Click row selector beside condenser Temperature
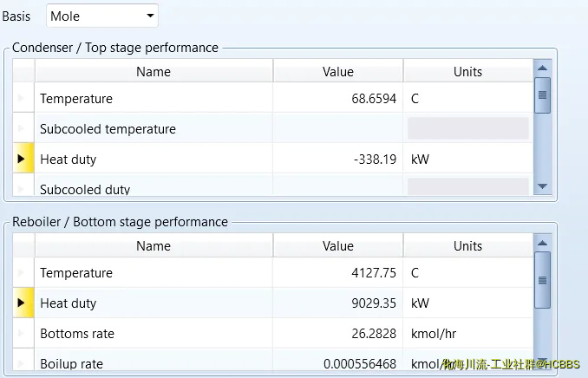 (23, 97)
